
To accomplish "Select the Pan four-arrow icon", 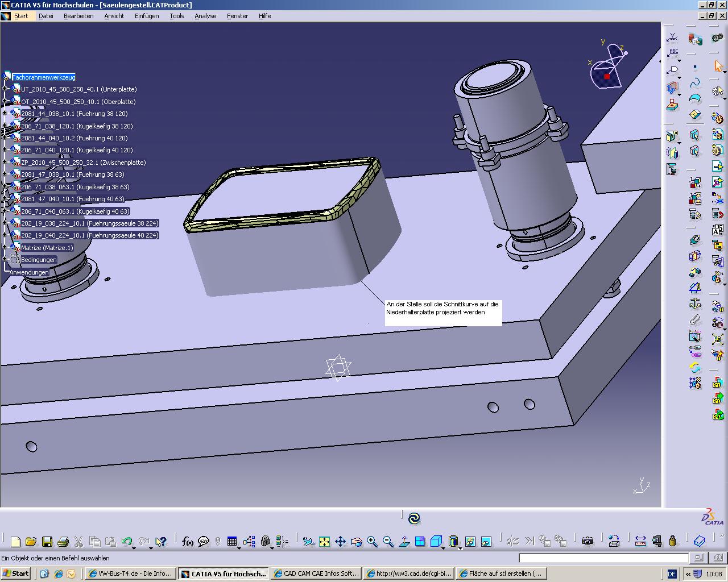I will pyautogui.click(x=340, y=542).
